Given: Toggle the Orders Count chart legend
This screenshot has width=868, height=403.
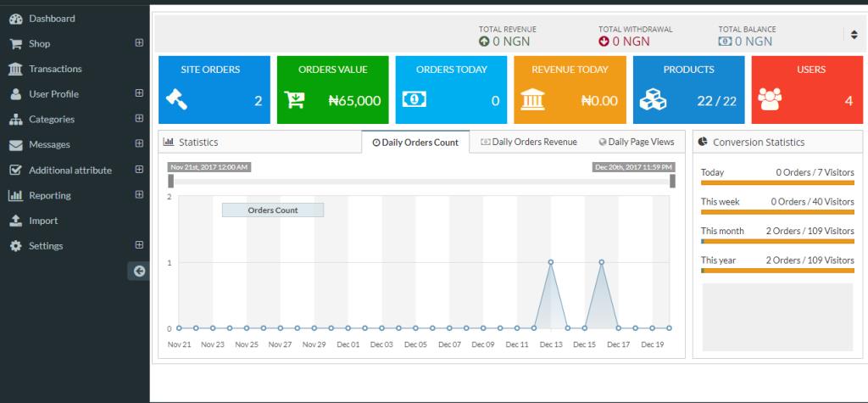Looking at the screenshot, I should (x=272, y=210).
